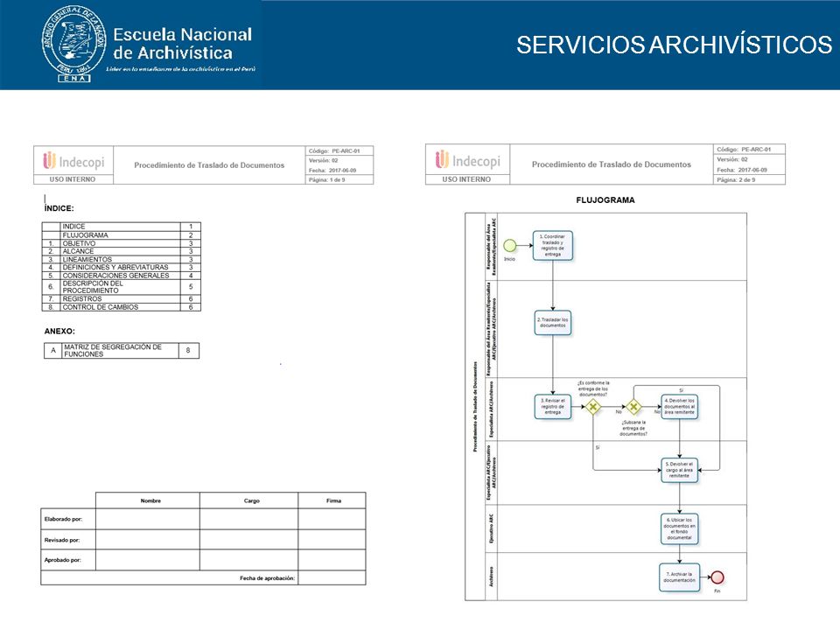
Task: Select flow step '7. Archivar la documentación'
Action: tap(679, 577)
